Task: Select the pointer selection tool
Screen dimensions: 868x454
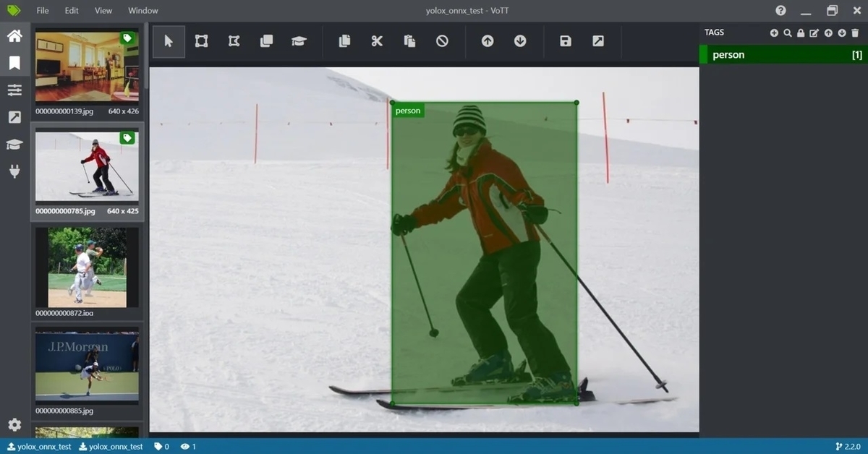Action: [x=169, y=41]
